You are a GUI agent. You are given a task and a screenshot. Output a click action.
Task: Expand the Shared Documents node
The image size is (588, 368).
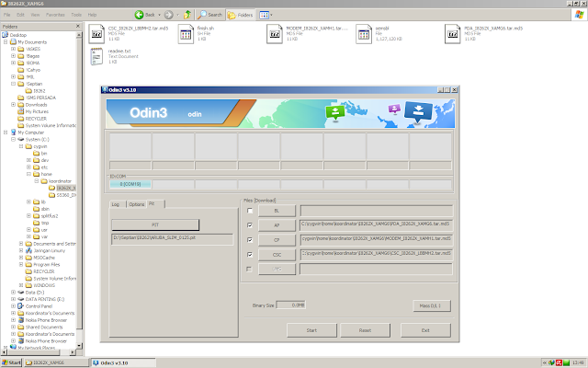[x=13, y=328]
